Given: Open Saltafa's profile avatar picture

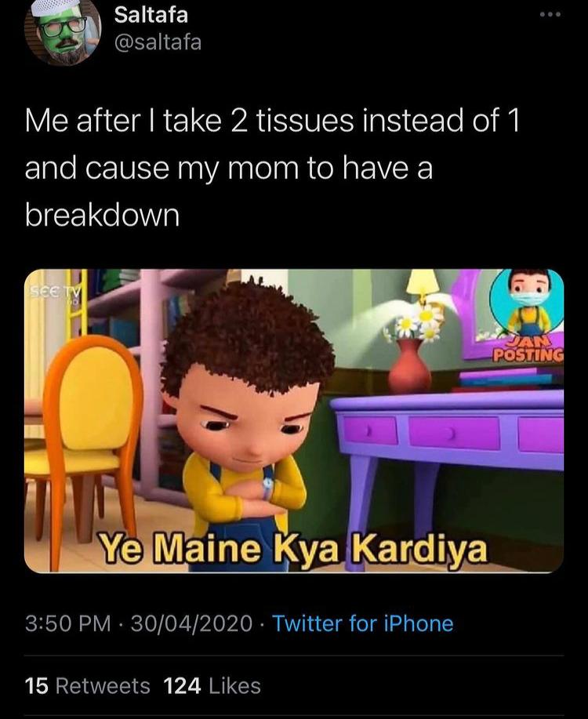Looking at the screenshot, I should point(63,31).
